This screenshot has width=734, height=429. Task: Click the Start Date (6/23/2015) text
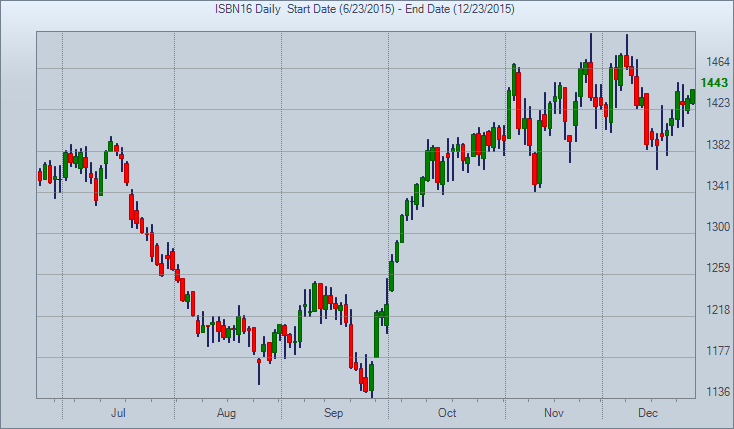click(x=341, y=9)
